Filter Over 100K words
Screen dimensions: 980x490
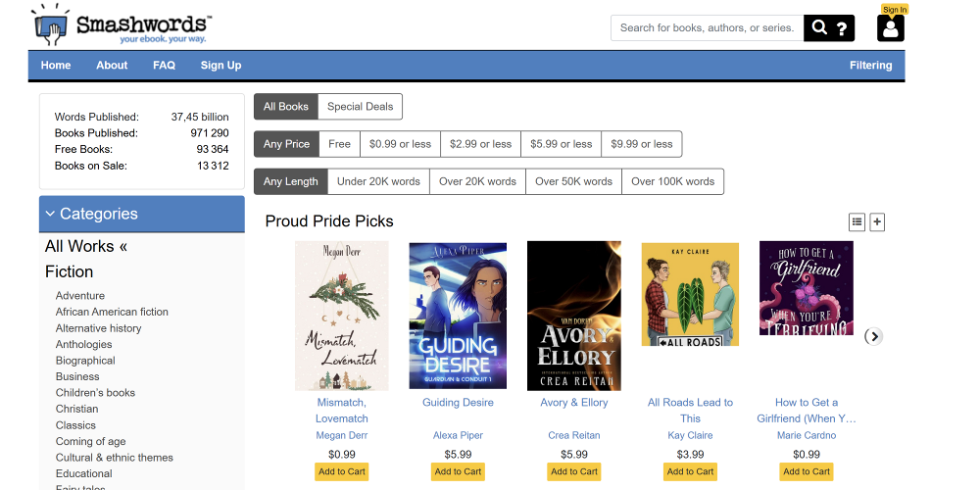(x=672, y=181)
